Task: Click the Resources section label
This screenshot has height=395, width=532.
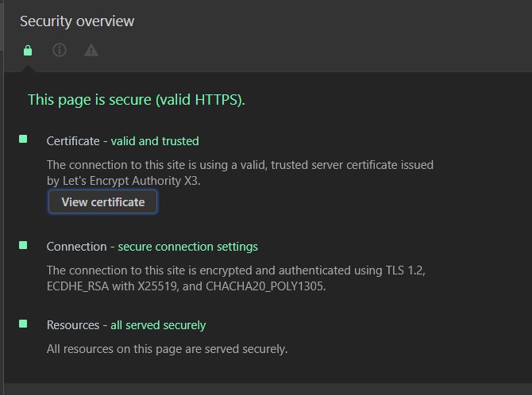Action: click(73, 325)
